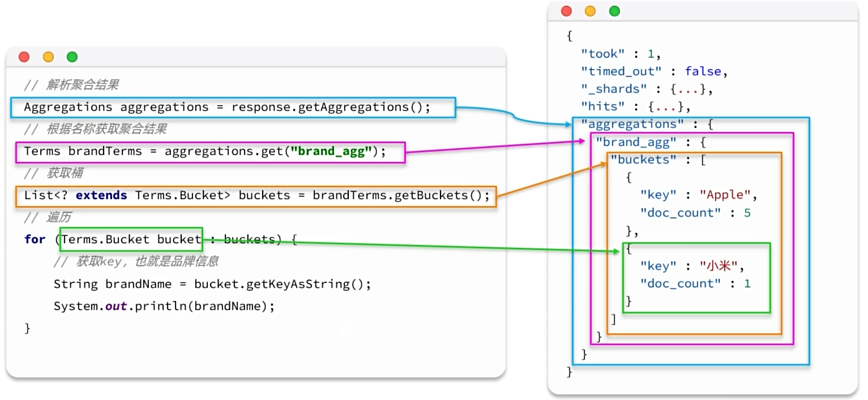868x400 pixels.
Task: Click the green dot on the JSON response window
Action: pos(614,11)
